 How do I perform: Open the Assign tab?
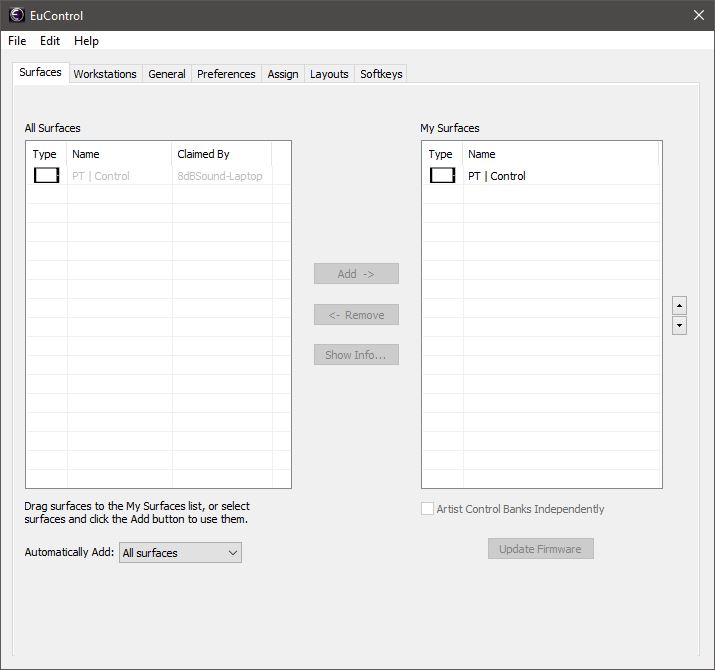(x=283, y=74)
